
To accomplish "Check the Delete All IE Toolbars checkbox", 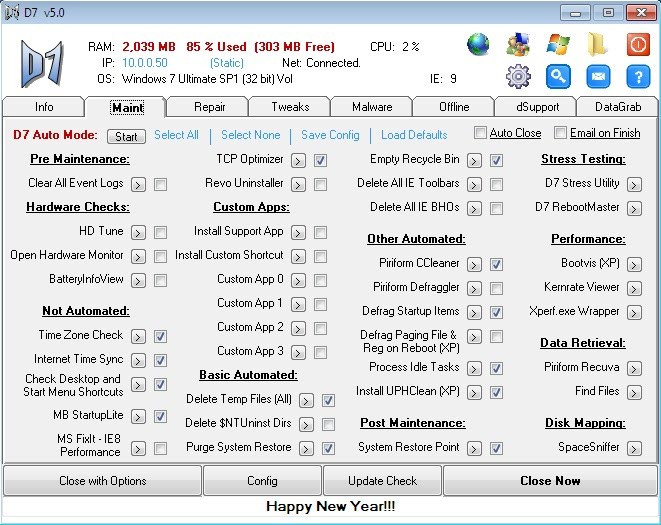I will click(496, 184).
